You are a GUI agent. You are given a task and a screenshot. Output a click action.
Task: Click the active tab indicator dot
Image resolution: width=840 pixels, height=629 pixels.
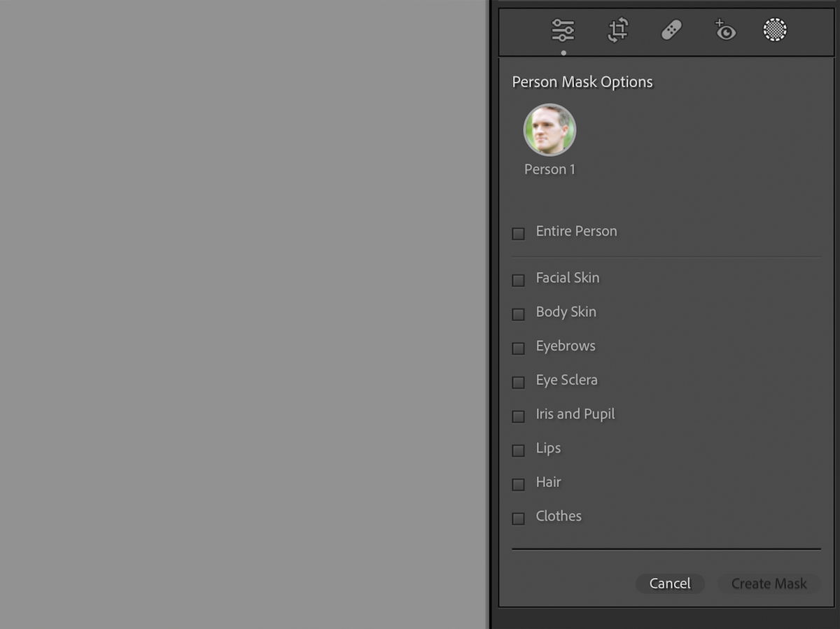click(x=563, y=51)
